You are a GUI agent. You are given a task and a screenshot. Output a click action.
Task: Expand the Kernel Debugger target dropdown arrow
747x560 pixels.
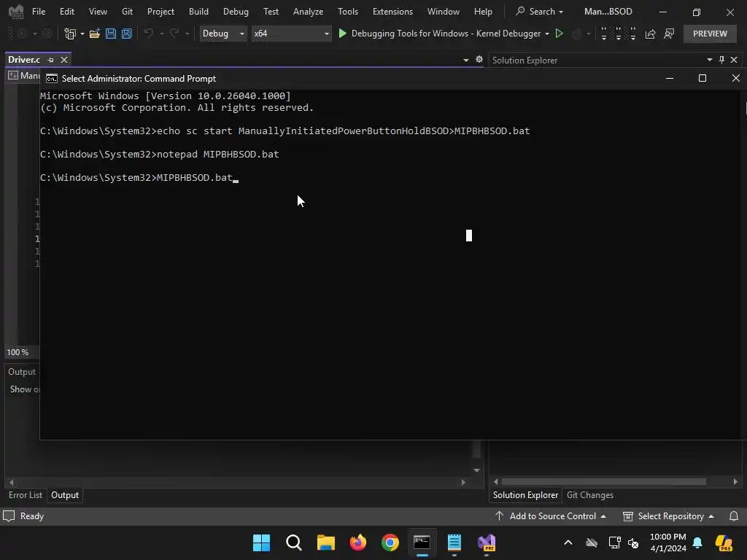[x=547, y=34]
